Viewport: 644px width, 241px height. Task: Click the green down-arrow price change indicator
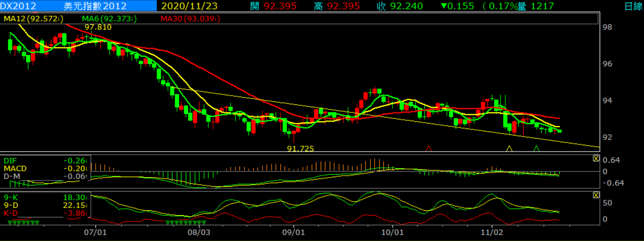point(444,6)
